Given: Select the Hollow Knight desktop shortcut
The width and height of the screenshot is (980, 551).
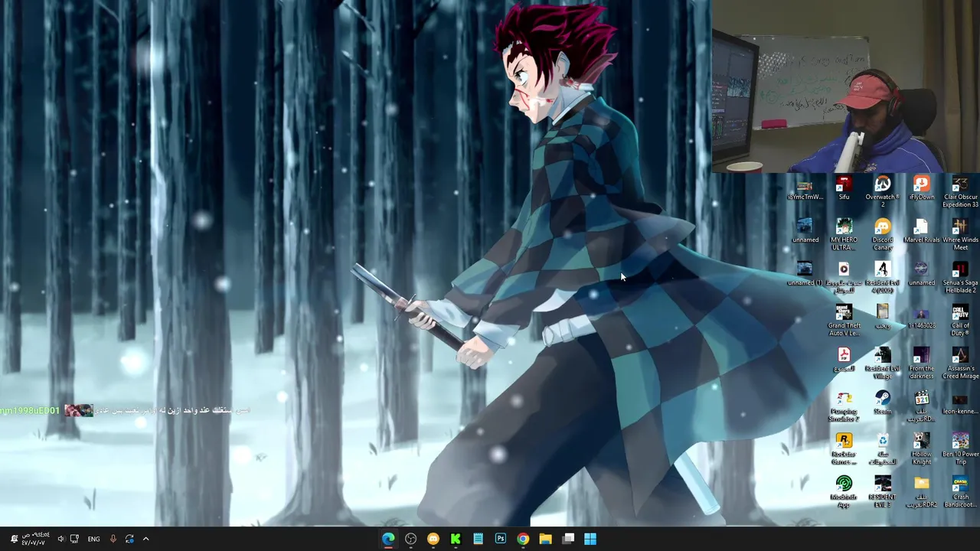Looking at the screenshot, I should (x=921, y=449).
